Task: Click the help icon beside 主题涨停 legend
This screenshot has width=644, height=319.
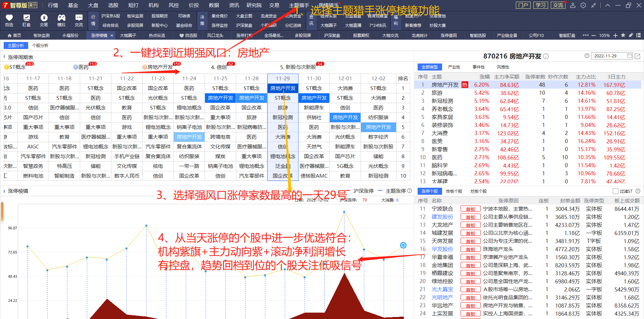Action: tap(410, 191)
